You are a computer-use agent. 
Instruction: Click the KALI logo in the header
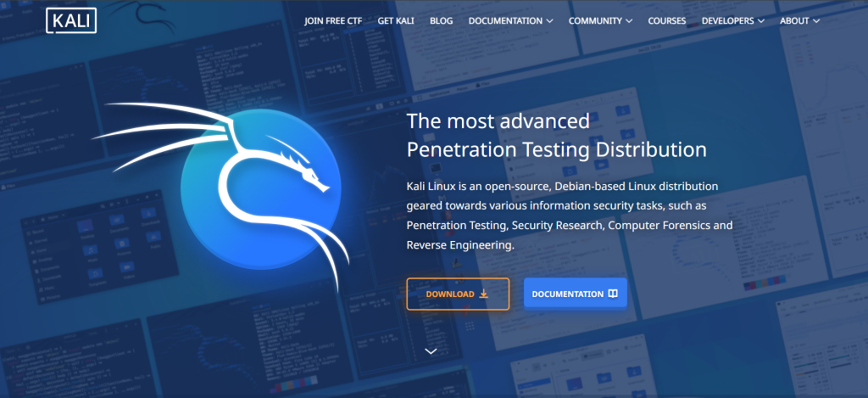click(x=71, y=20)
